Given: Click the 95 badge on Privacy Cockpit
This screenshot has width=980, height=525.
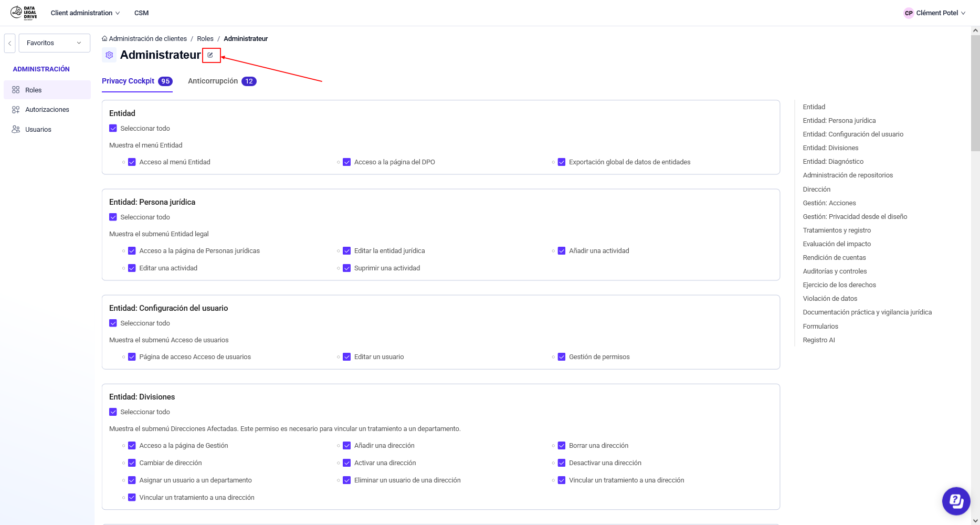Looking at the screenshot, I should click(165, 81).
